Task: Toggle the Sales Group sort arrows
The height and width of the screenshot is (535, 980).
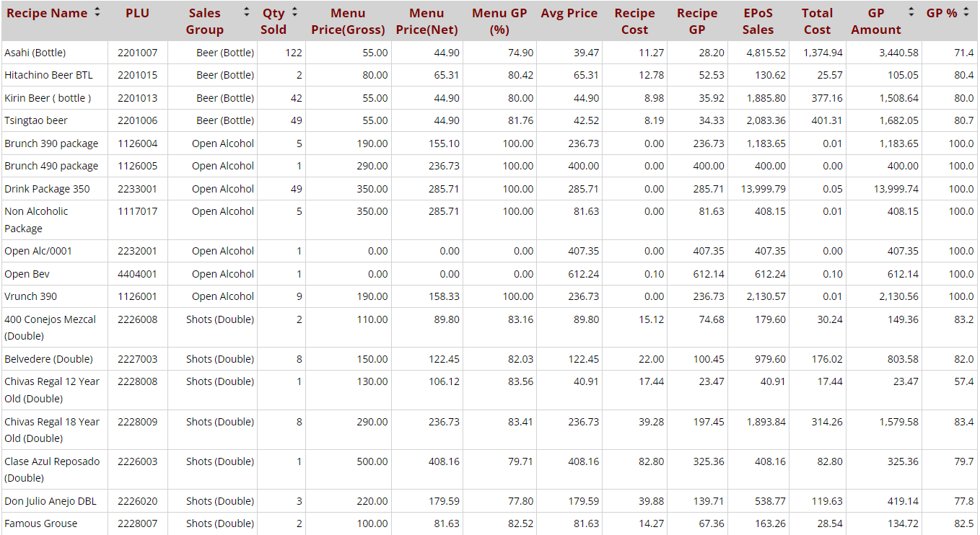Action: click(x=246, y=12)
